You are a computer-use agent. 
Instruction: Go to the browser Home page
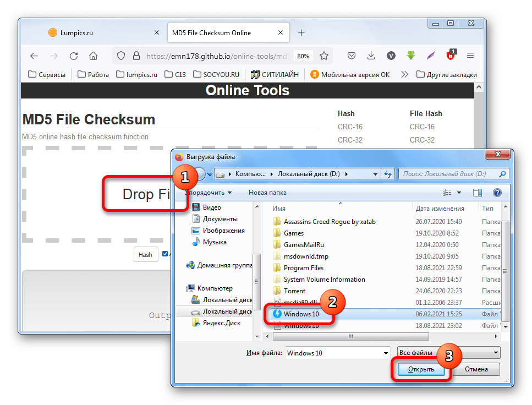click(94, 56)
